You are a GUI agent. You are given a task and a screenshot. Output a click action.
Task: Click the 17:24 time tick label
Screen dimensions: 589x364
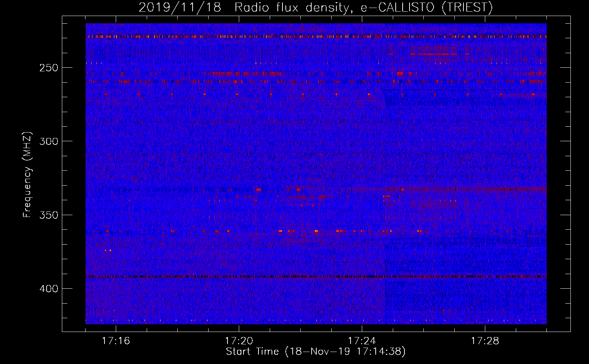coord(362,341)
